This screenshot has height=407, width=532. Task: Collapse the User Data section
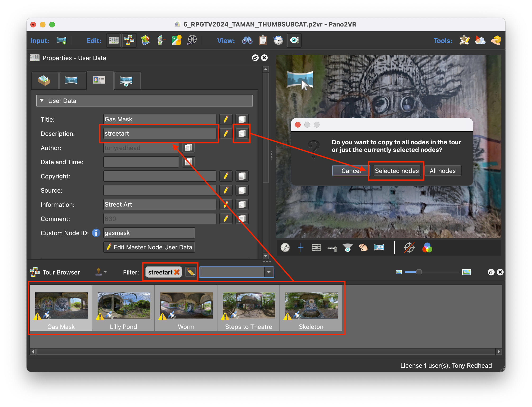coord(42,101)
